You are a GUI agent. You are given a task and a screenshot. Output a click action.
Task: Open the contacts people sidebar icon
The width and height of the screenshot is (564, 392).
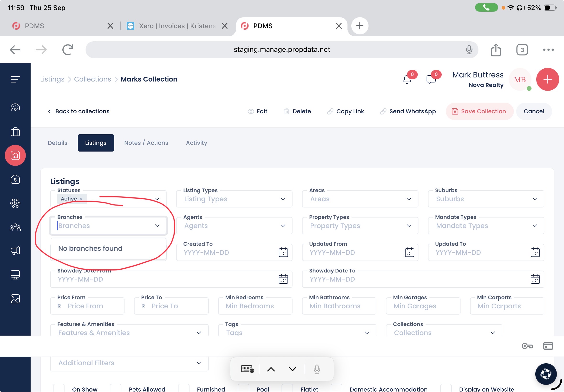tap(15, 227)
